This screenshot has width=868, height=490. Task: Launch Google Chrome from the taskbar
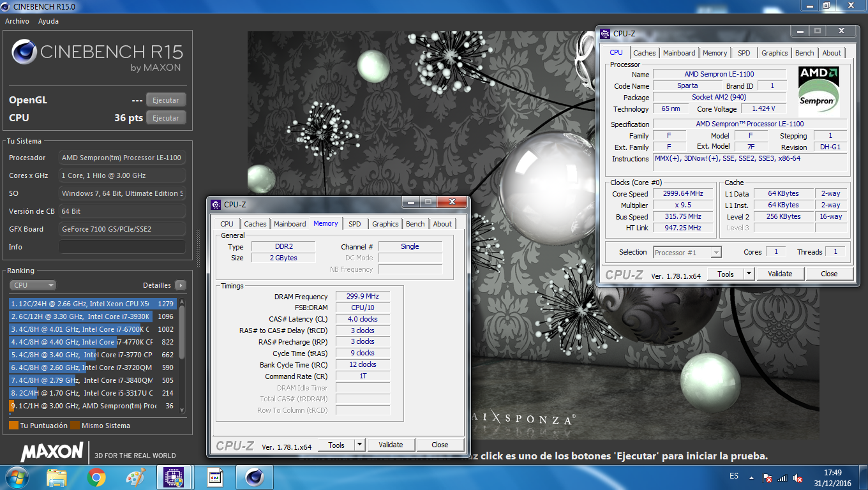coord(96,477)
